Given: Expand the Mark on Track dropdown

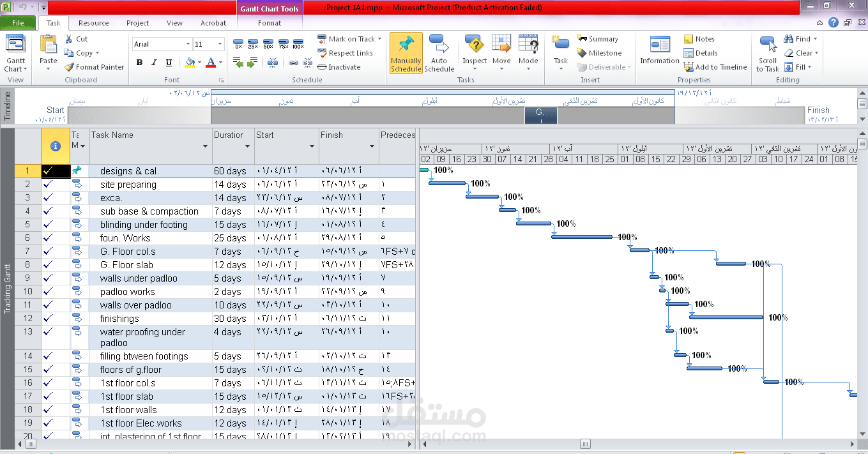Looking at the screenshot, I should (x=379, y=39).
